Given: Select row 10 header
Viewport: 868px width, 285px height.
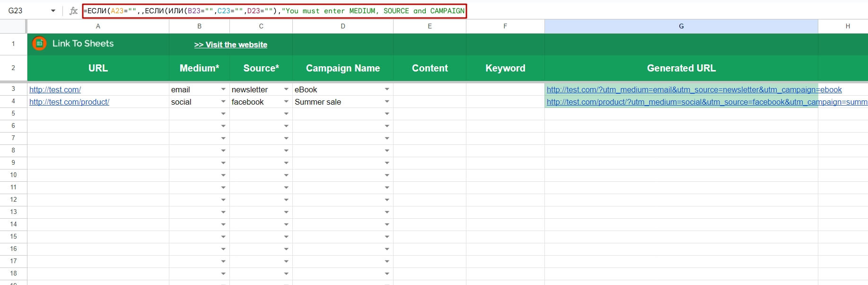Looking at the screenshot, I should (13, 175).
